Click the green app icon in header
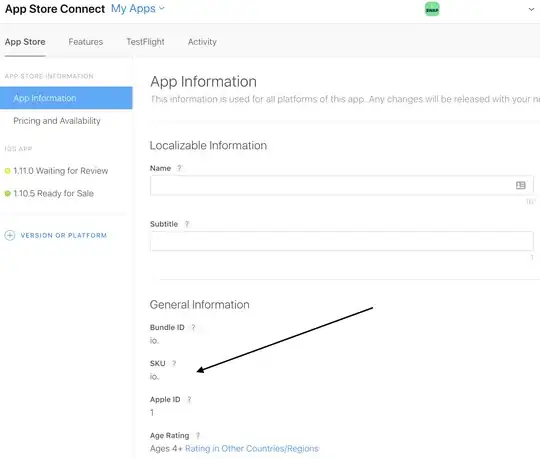This screenshot has width=540, height=459. click(x=432, y=9)
